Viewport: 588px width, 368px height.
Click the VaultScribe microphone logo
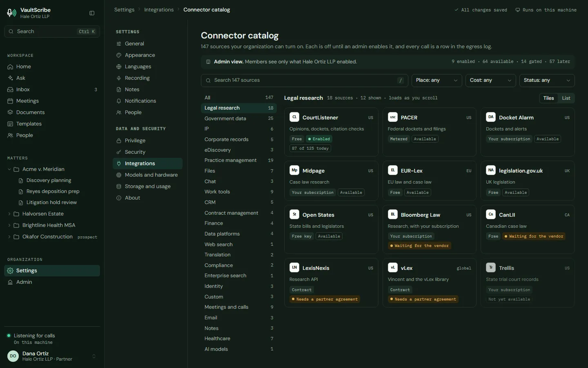click(12, 13)
